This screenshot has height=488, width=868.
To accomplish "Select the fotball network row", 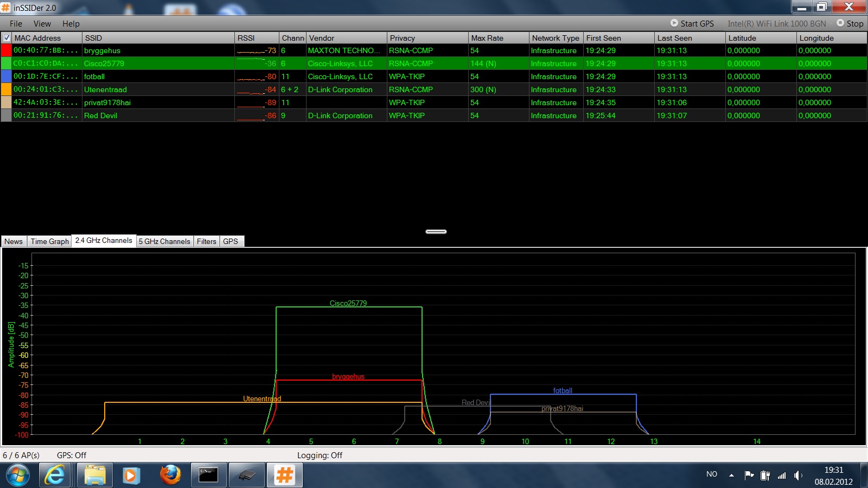I will pos(434,76).
